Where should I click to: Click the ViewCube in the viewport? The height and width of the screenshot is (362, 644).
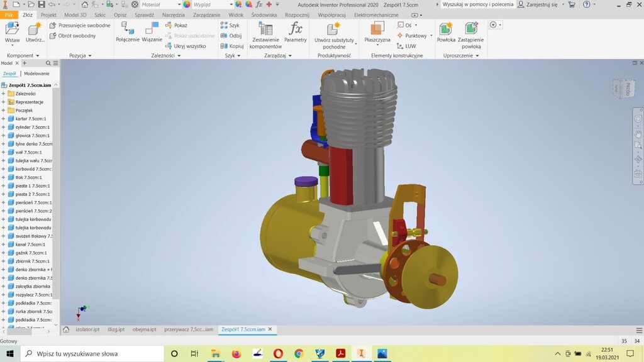[624, 88]
